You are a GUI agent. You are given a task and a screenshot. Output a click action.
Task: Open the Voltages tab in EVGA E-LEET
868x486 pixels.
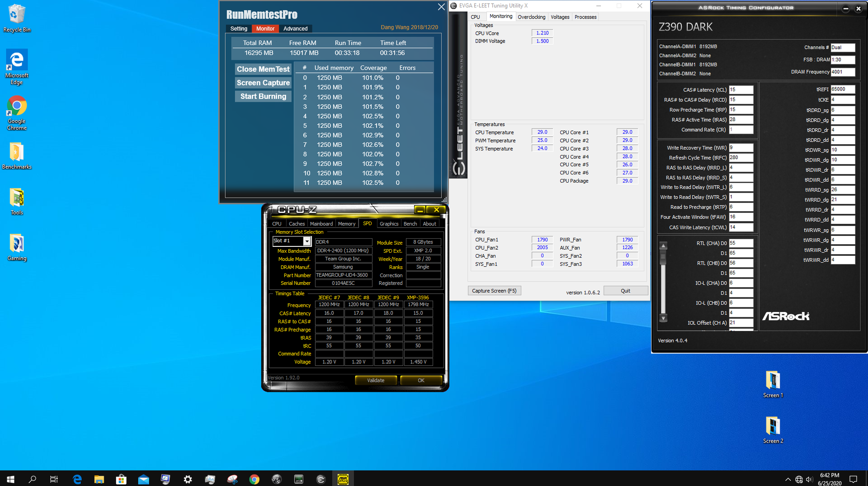(560, 17)
